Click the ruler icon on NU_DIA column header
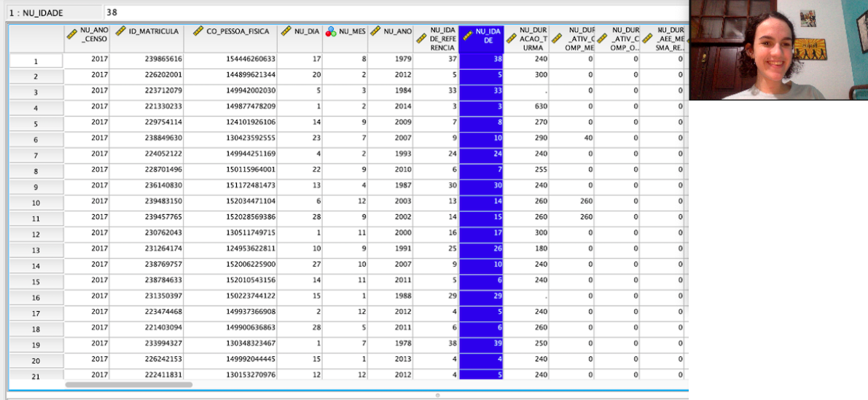 [x=285, y=31]
